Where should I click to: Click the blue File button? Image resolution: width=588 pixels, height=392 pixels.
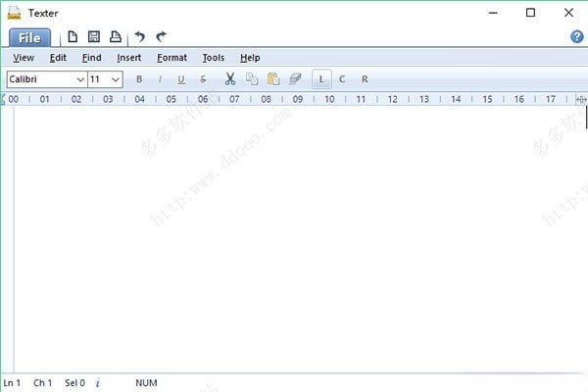coord(29,38)
